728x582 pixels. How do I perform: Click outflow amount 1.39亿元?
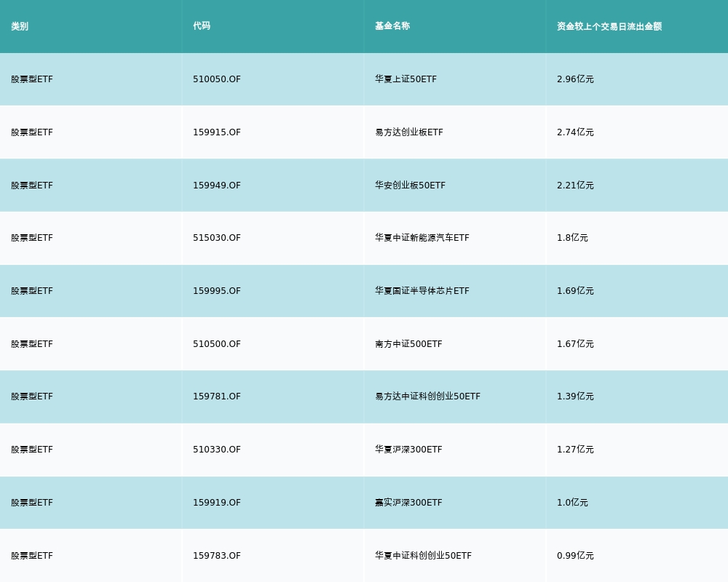[575, 396]
